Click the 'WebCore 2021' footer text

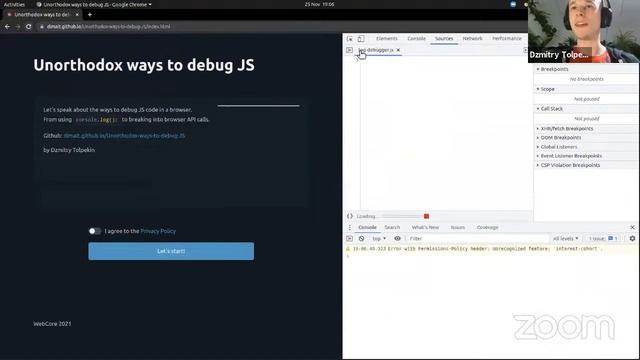tap(52, 324)
